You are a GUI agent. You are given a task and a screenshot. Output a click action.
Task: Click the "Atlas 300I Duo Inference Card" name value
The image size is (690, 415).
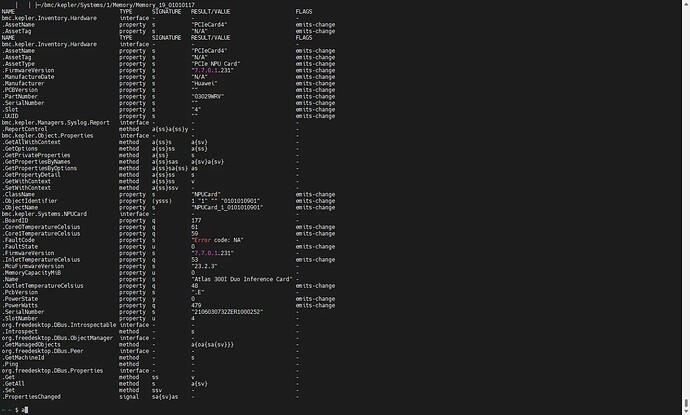pos(241,279)
